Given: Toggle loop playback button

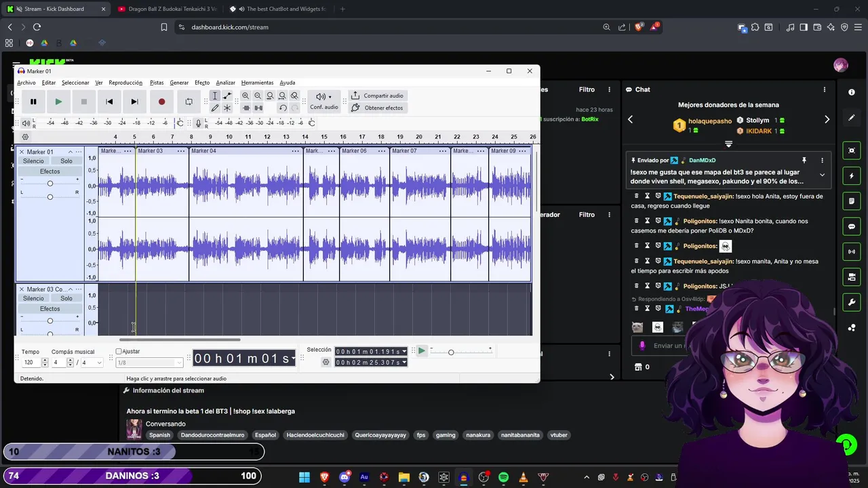Looking at the screenshot, I should tap(189, 102).
